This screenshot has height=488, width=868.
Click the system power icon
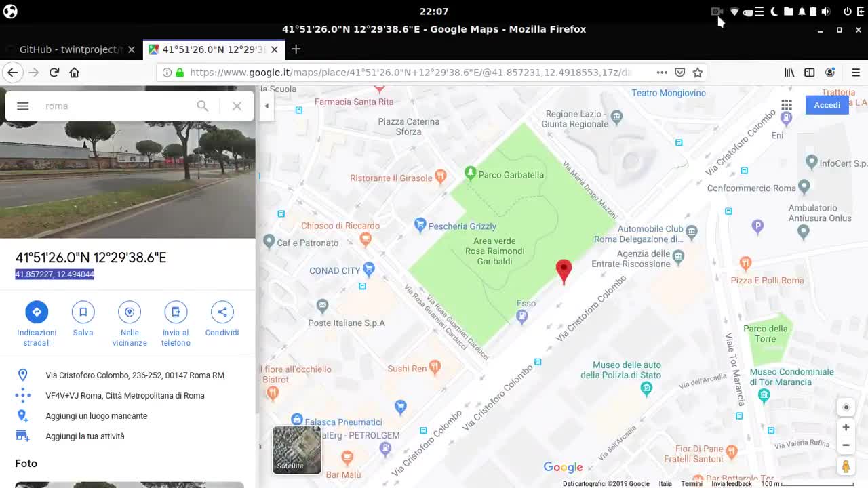click(847, 12)
